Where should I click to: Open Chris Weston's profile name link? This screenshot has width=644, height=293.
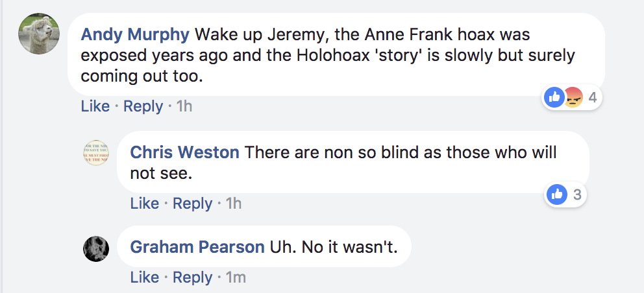coord(185,153)
